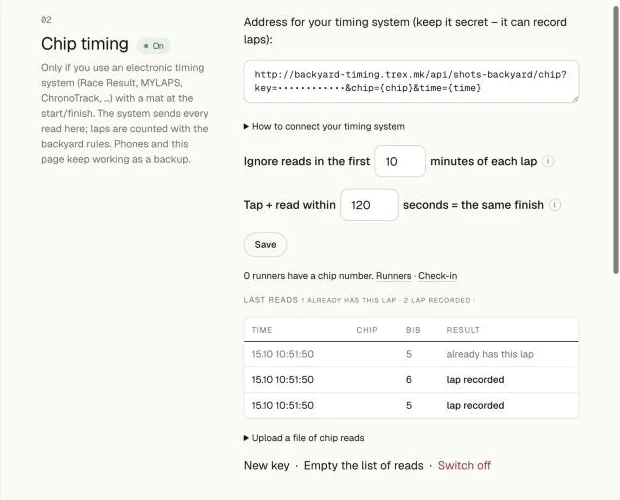
Task: Click the LAST READS label
Action: click(x=271, y=300)
